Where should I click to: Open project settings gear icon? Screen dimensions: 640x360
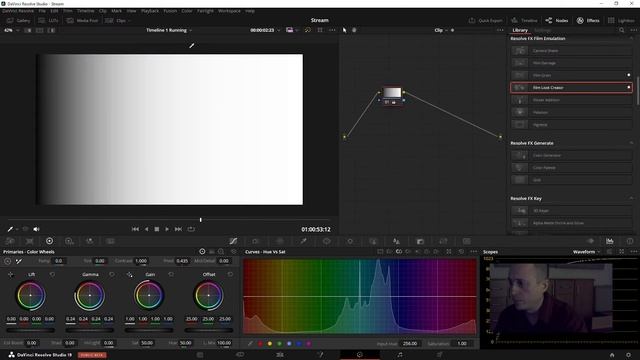tap(628, 355)
